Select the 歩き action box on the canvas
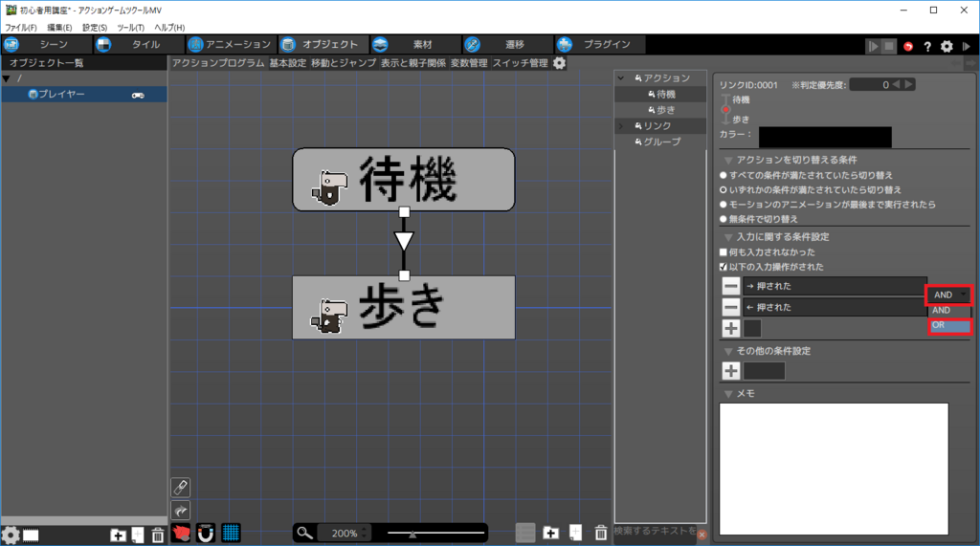 404,307
